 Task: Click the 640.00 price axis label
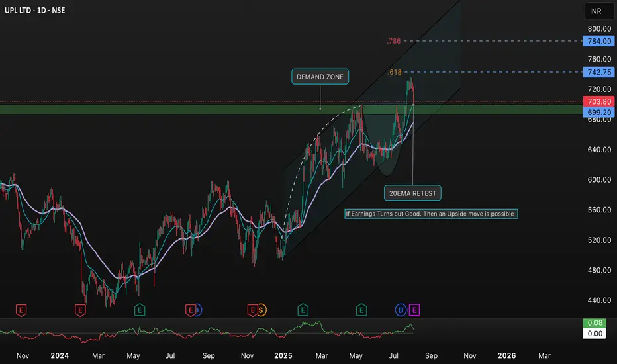click(x=599, y=150)
